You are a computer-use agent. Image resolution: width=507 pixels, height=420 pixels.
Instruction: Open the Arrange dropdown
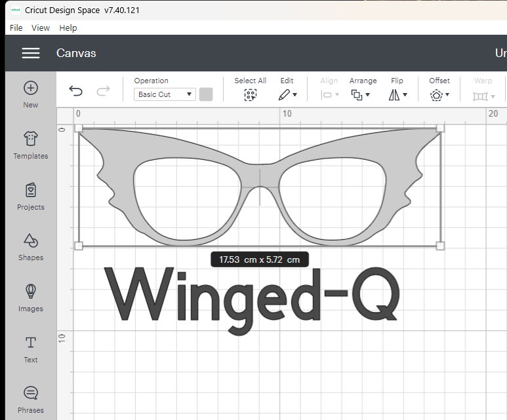(x=361, y=95)
